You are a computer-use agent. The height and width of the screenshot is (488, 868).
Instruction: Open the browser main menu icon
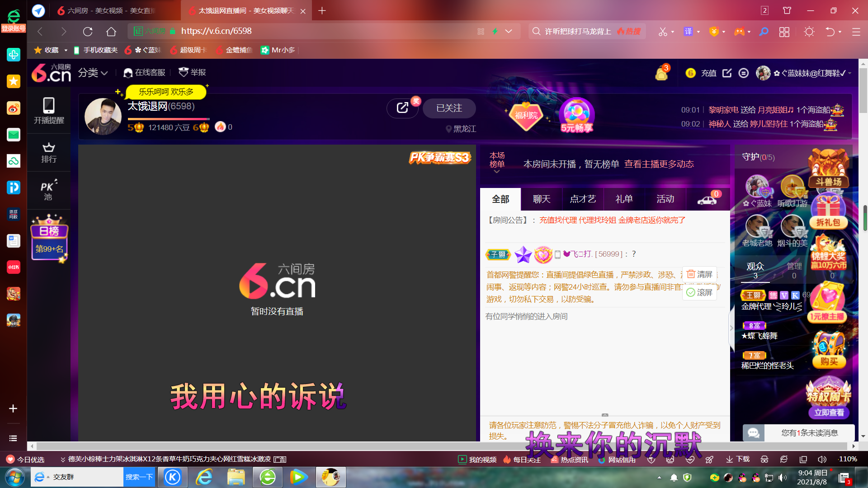856,32
